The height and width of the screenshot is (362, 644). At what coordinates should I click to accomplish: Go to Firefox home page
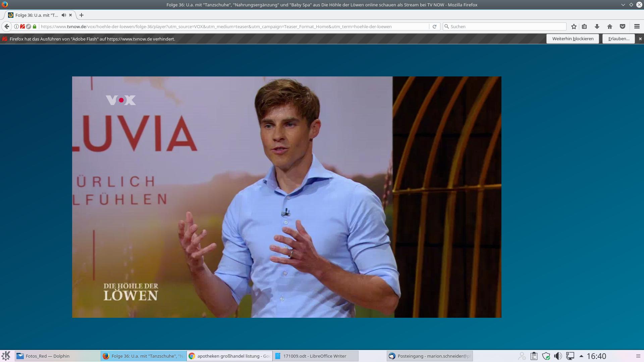coord(610,26)
